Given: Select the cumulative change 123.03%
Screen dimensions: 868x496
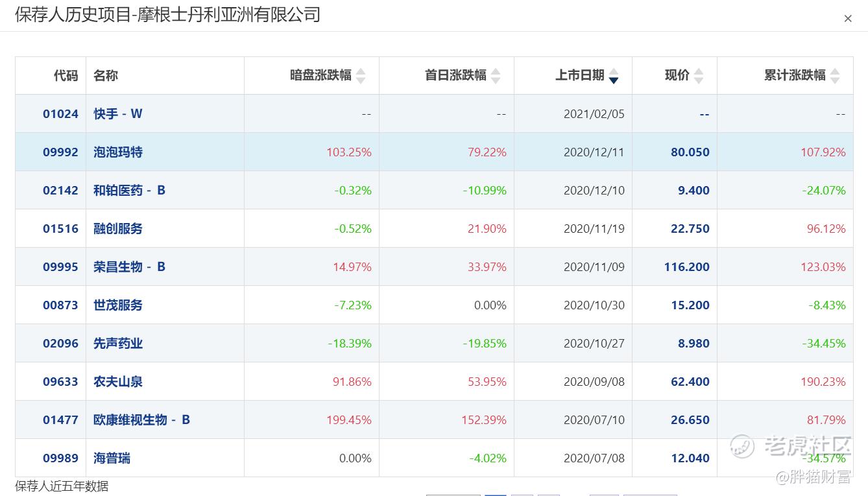Looking at the screenshot, I should [823, 267].
